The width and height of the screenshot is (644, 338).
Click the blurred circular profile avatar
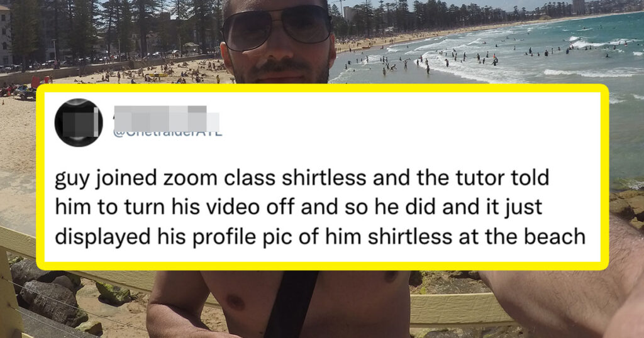tap(79, 123)
